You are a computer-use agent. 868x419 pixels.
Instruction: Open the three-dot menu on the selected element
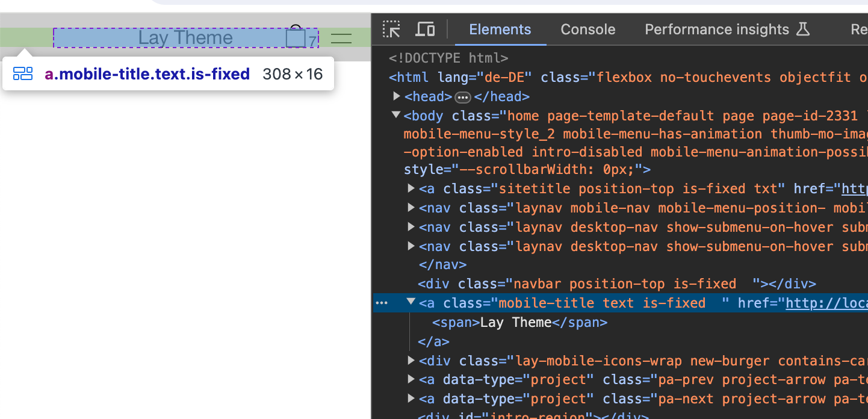tap(382, 303)
